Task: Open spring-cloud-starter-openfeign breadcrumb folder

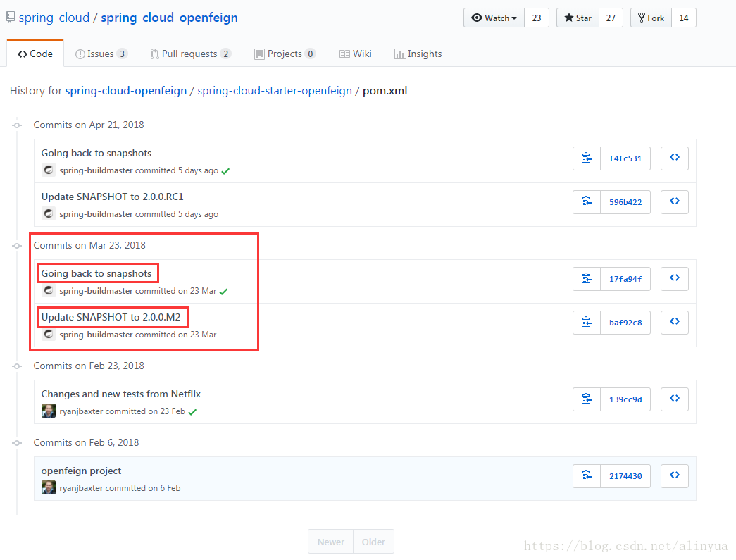Action: point(275,91)
